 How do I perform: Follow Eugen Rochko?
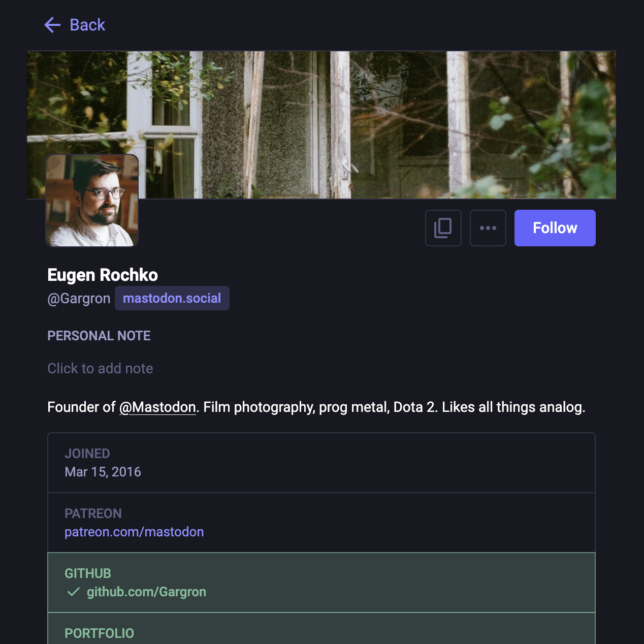click(x=555, y=228)
